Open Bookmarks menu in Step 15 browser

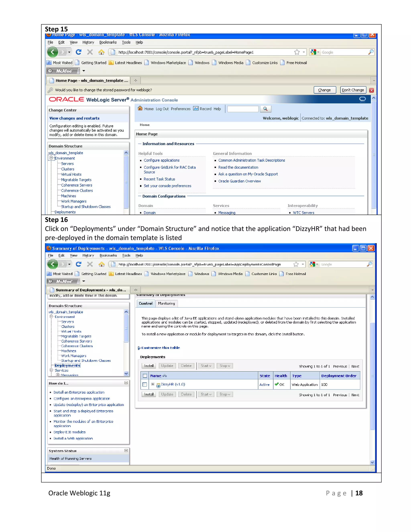[x=108, y=42]
